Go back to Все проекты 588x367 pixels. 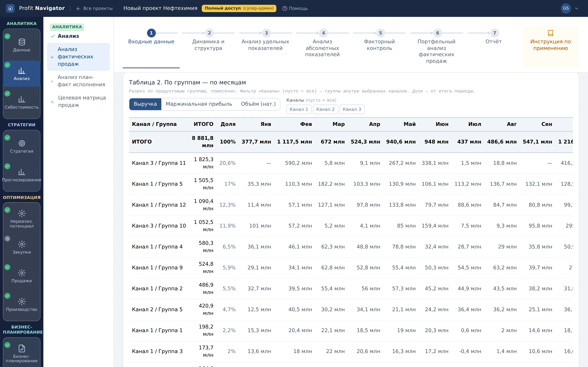(94, 8)
